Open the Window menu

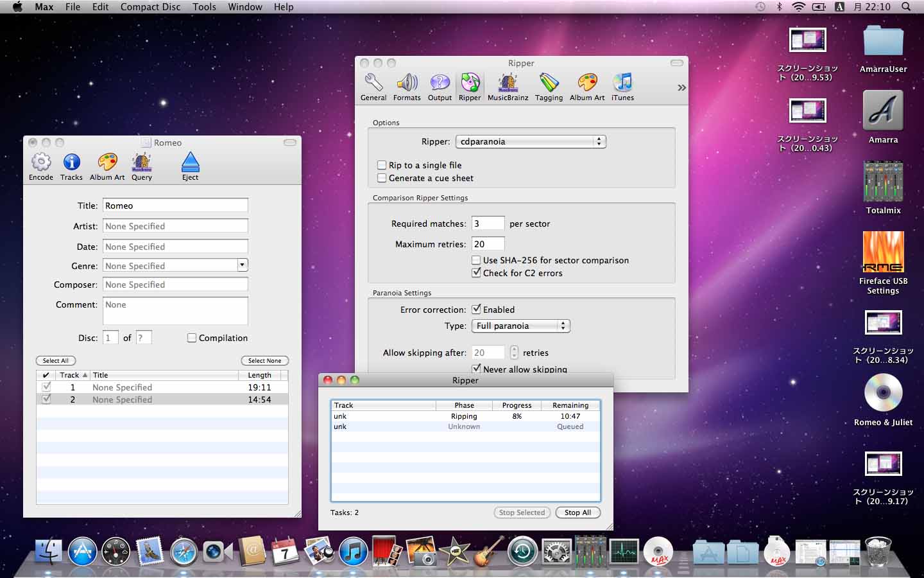245,7
